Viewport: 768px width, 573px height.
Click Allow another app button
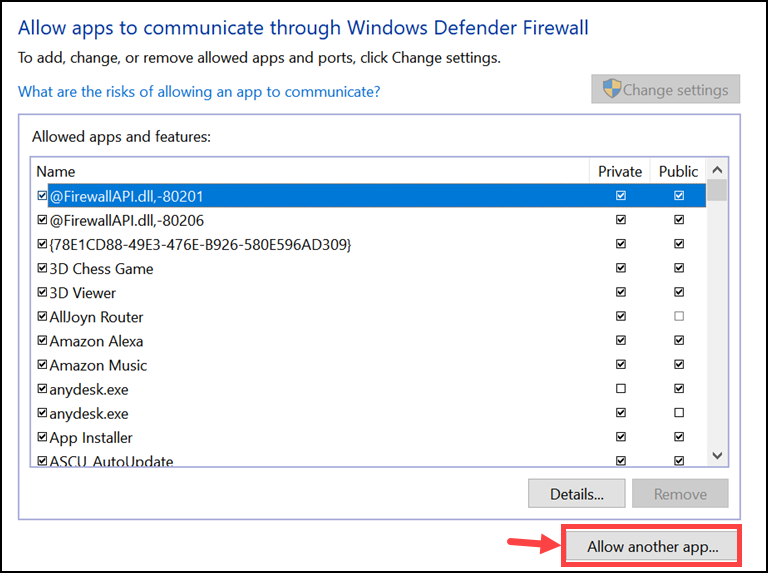(652, 547)
